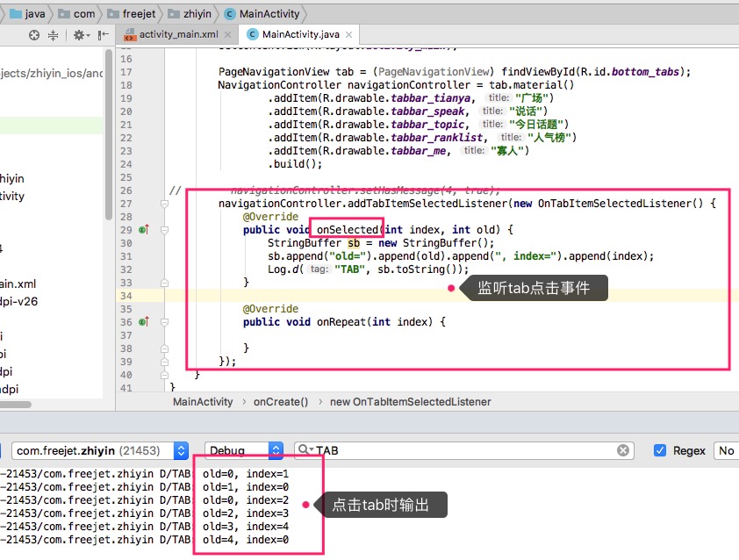
Task: Click line number 34 in the gutter
Action: coord(126,296)
